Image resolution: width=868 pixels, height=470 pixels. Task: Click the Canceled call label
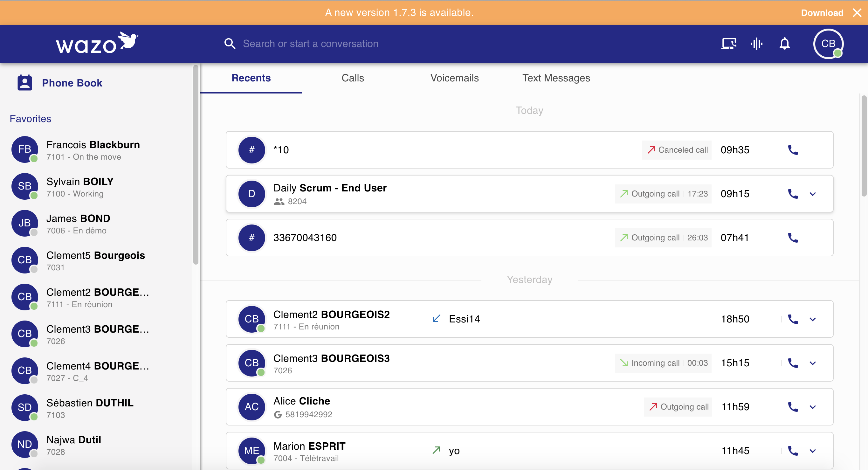(x=677, y=150)
